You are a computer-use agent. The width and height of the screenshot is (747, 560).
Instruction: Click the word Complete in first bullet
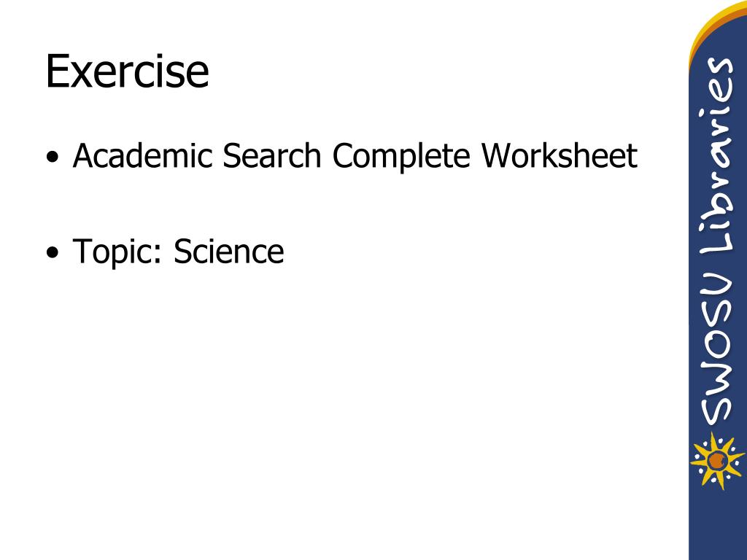(401, 157)
